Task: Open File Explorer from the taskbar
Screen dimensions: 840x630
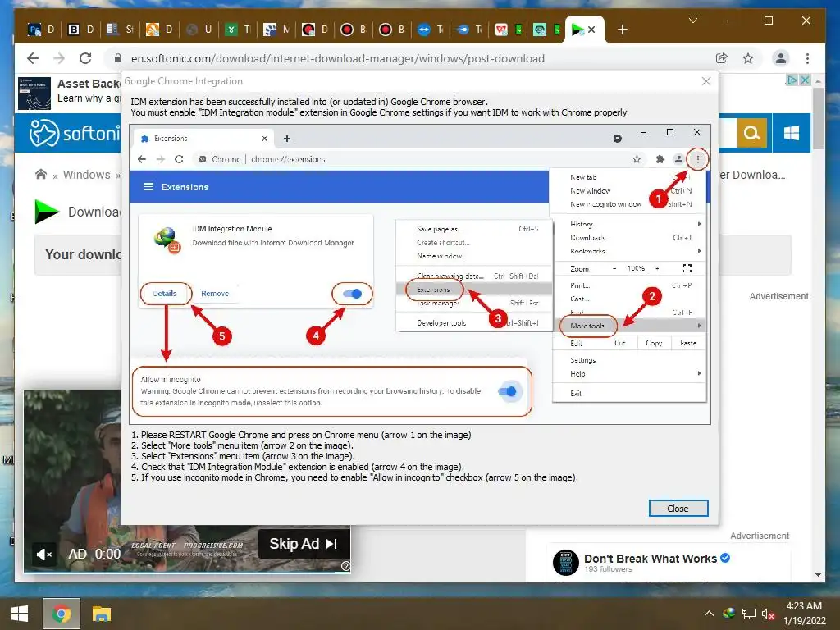Action: point(101,614)
